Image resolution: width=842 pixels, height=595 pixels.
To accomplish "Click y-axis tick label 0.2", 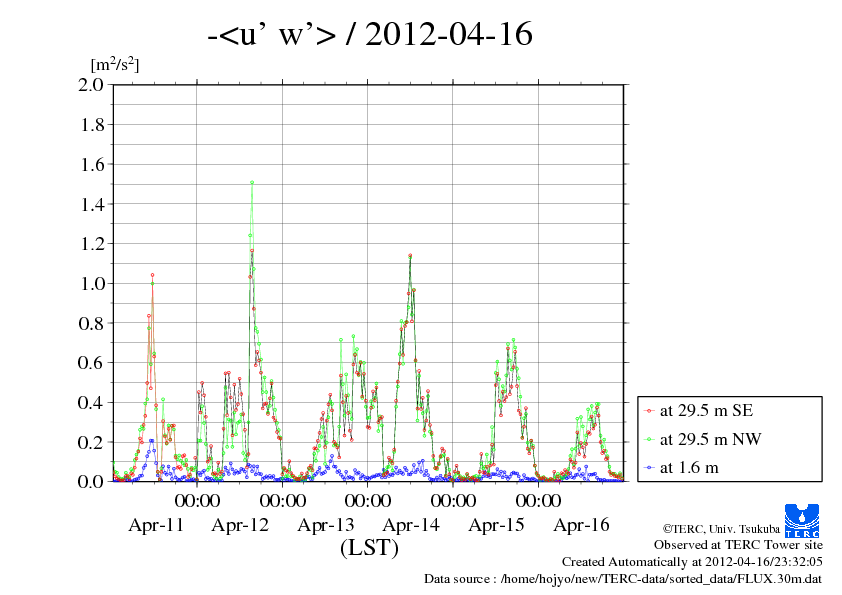I will point(91,442).
